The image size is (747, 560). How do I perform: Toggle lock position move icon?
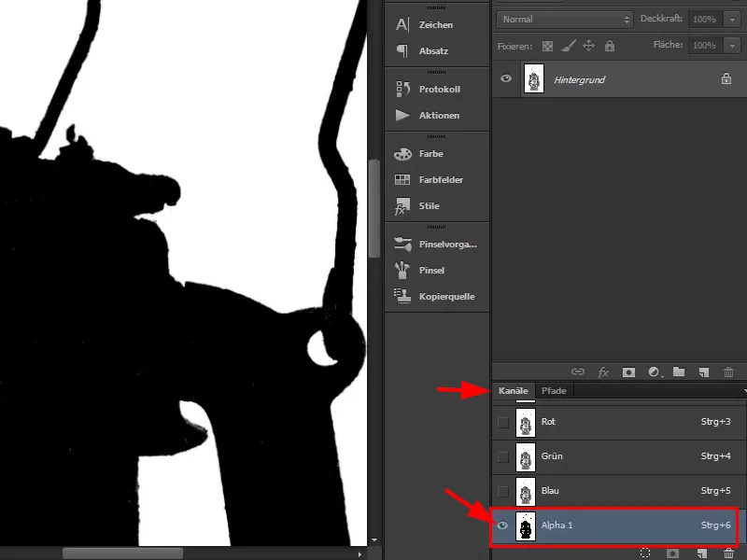[x=589, y=46]
